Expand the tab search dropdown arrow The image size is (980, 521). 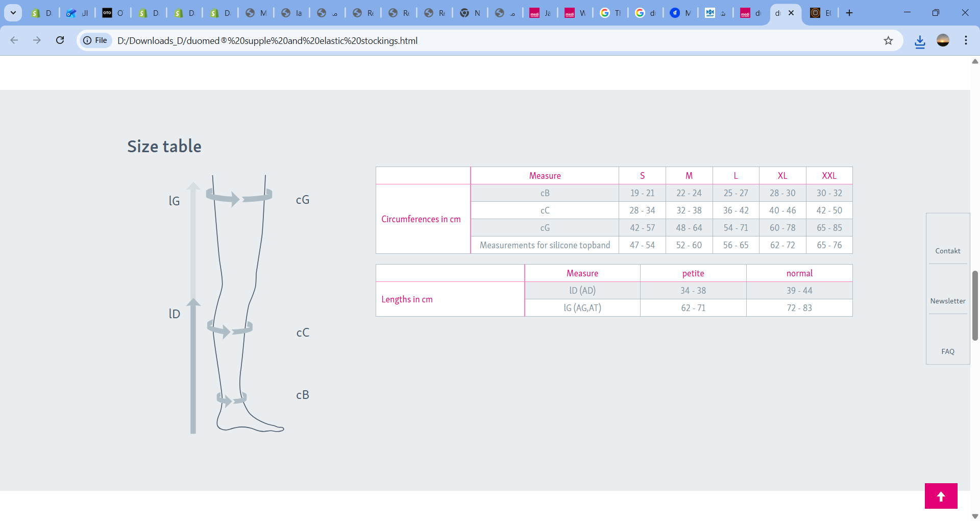coord(13,13)
